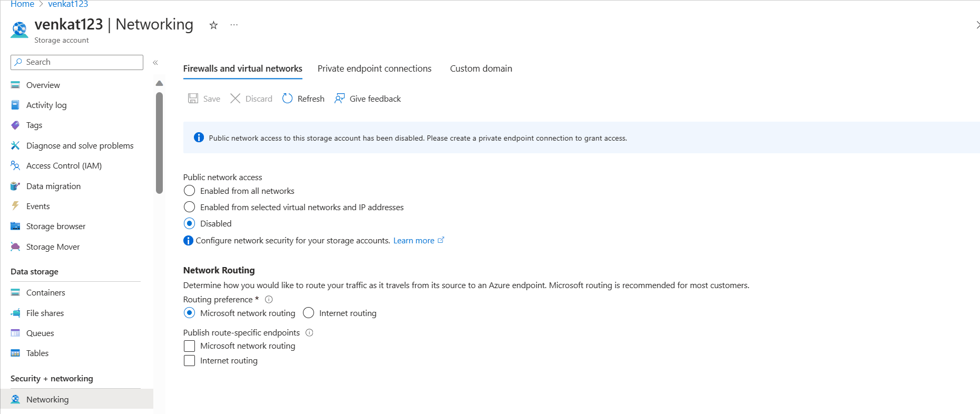The height and width of the screenshot is (414, 980).
Task: Click the sidebar vertical scrollbar thumb
Action: (160, 143)
